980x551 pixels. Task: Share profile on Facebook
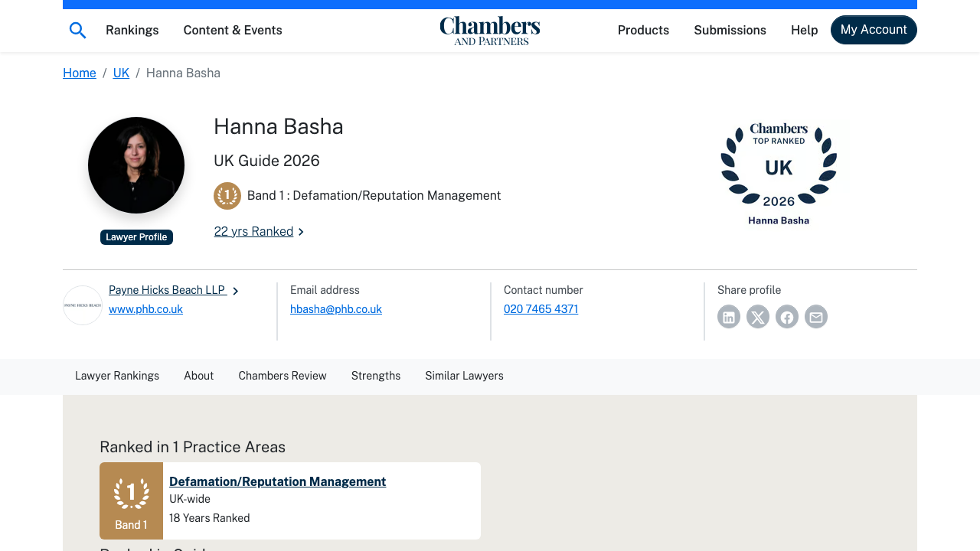[x=786, y=316]
